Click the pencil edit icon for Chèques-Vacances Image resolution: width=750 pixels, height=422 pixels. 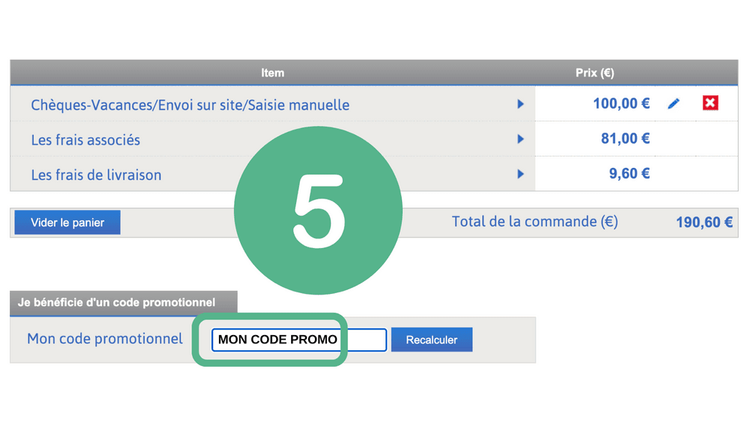point(673,104)
